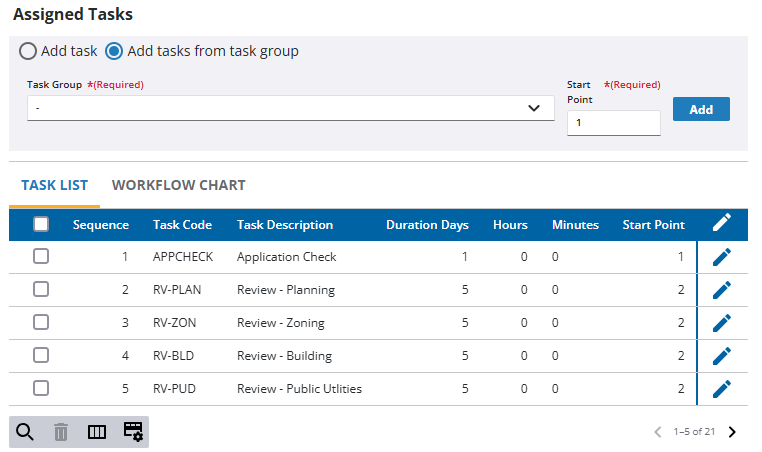This screenshot has height=452, width=762.
Task: Choose Add tasks from task group option
Action: [x=115, y=51]
